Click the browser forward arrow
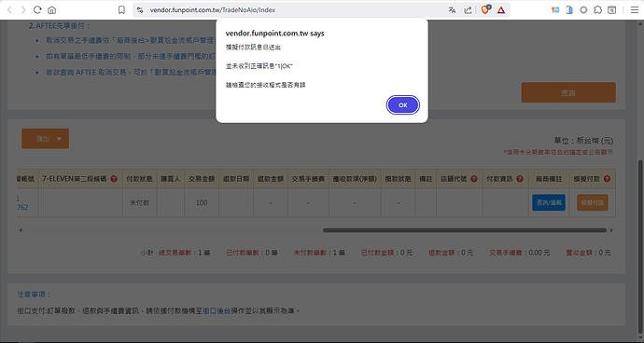This screenshot has height=343, width=644. click(23, 10)
